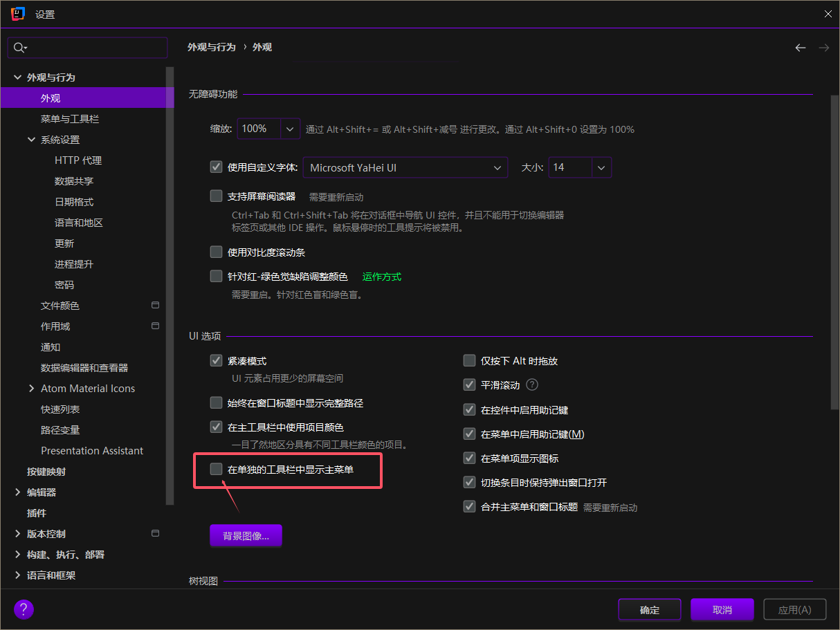Click the search magnifier icon
This screenshot has width=840, height=630.
[x=19, y=48]
